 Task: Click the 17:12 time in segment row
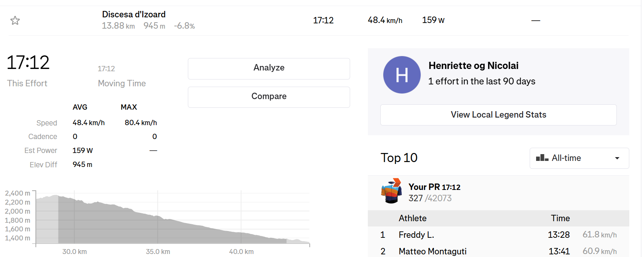tap(323, 20)
